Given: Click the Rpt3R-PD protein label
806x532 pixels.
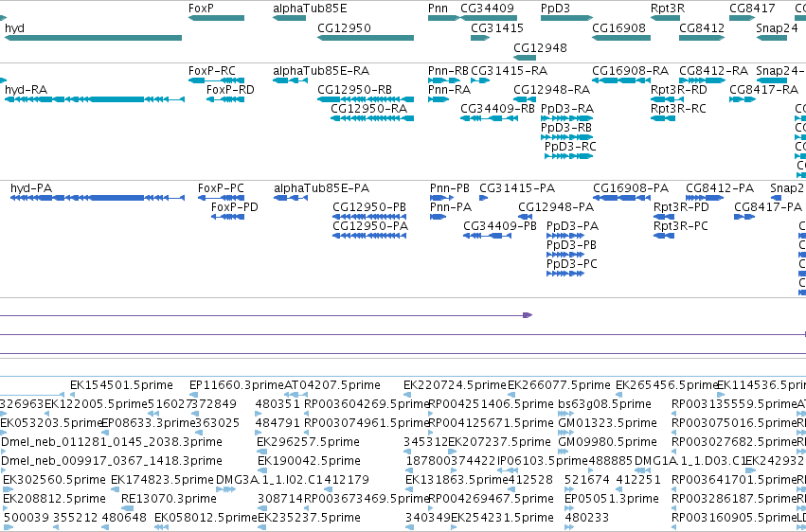Looking at the screenshot, I should [x=681, y=207].
